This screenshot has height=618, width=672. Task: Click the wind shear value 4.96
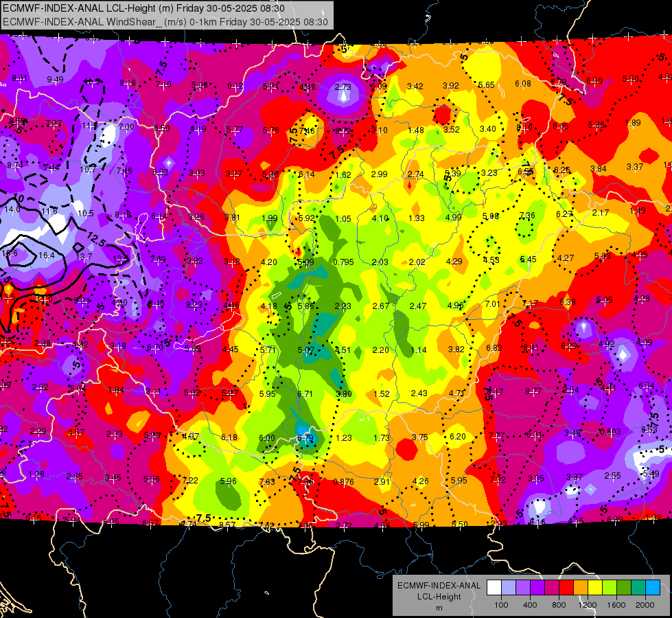456,306
